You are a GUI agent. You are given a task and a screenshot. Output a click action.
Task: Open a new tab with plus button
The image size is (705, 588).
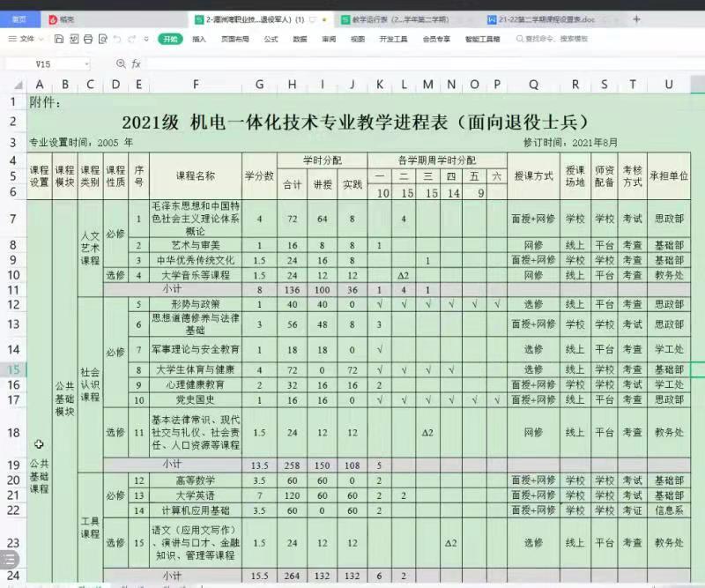click(637, 19)
